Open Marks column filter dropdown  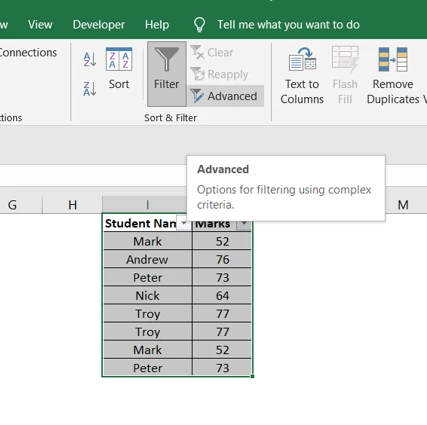[x=244, y=224]
